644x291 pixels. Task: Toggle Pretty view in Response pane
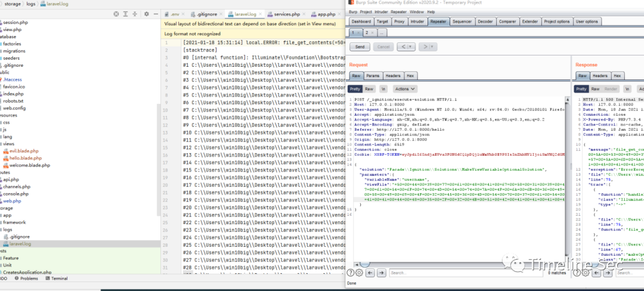pos(581,89)
